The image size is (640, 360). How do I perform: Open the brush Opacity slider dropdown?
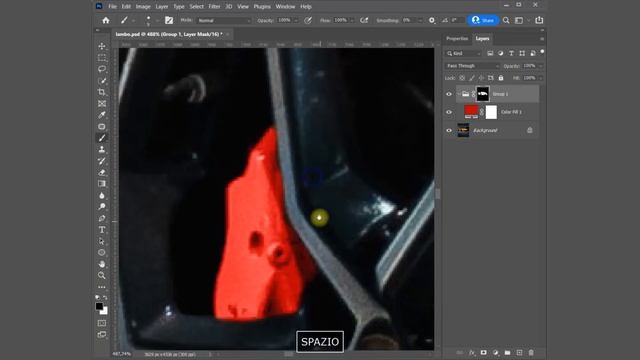[296, 20]
